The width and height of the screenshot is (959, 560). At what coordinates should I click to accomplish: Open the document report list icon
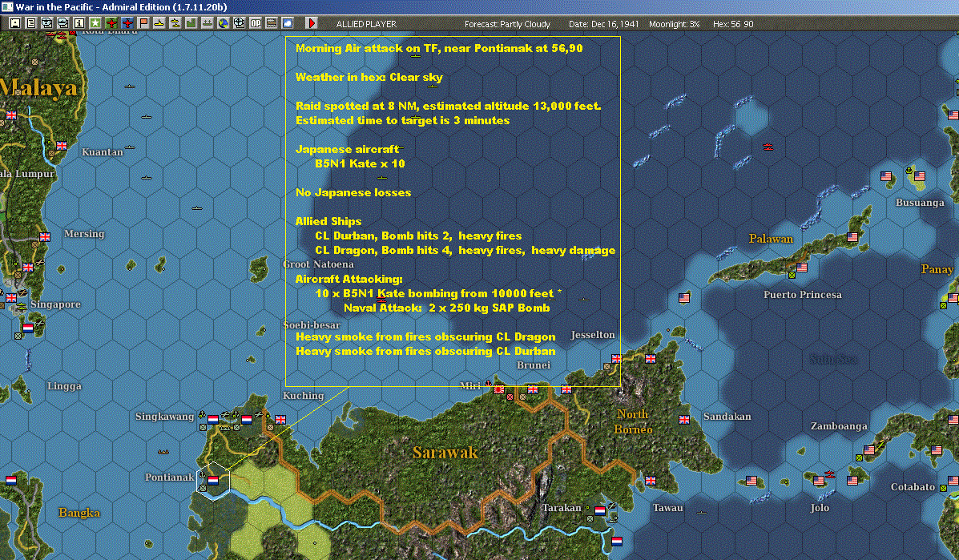coord(32,23)
